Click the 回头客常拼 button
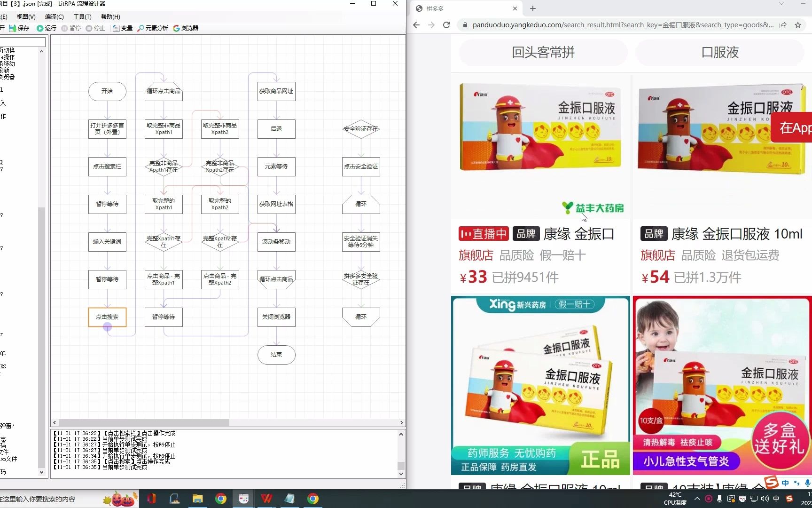The width and height of the screenshot is (812, 508). [x=543, y=52]
